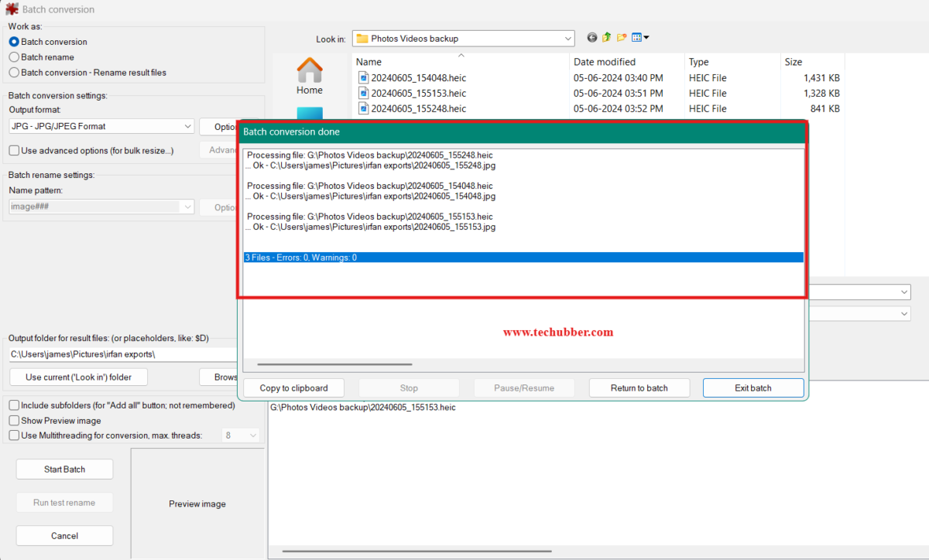The image size is (929, 560).
Task: Open the Name pattern image### dropdown
Action: tap(101, 207)
